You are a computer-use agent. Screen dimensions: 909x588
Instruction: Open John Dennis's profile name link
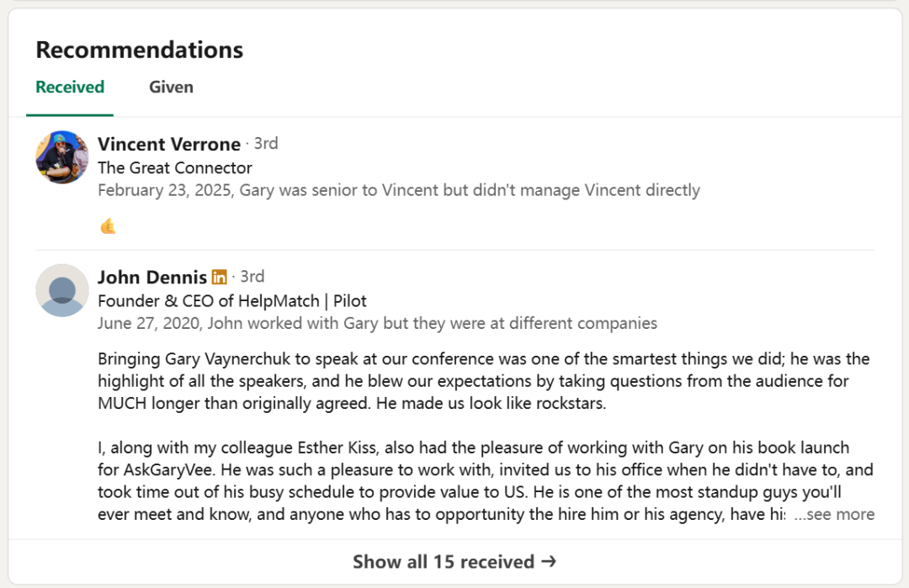[152, 278]
